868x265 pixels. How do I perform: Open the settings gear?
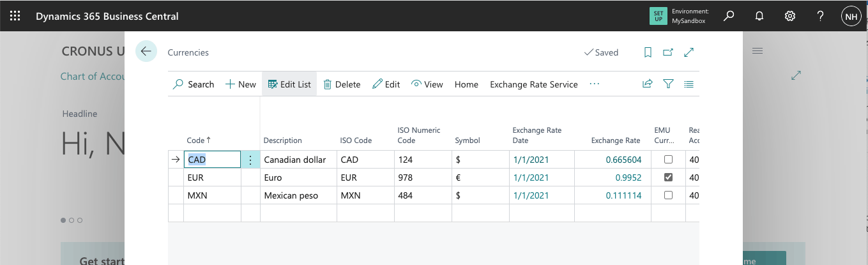tap(790, 16)
